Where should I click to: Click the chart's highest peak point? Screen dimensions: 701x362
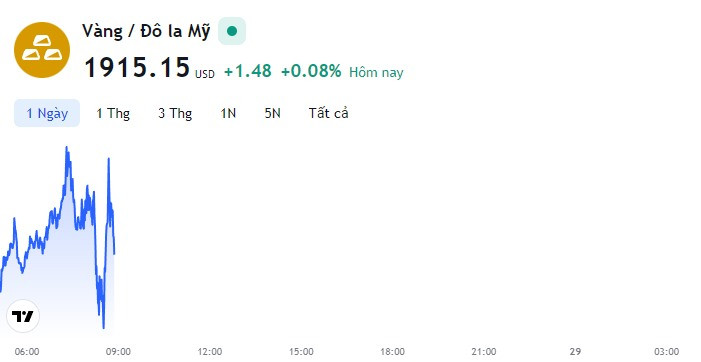tap(67, 147)
